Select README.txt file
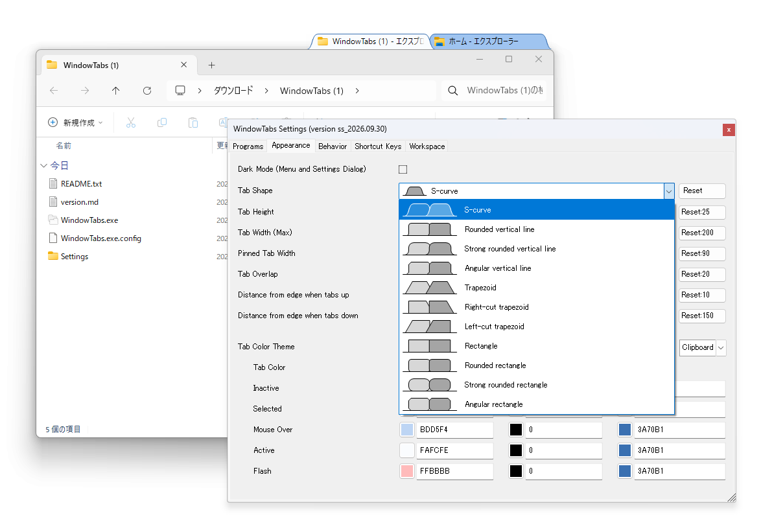This screenshot has height=532, width=761. pos(81,184)
